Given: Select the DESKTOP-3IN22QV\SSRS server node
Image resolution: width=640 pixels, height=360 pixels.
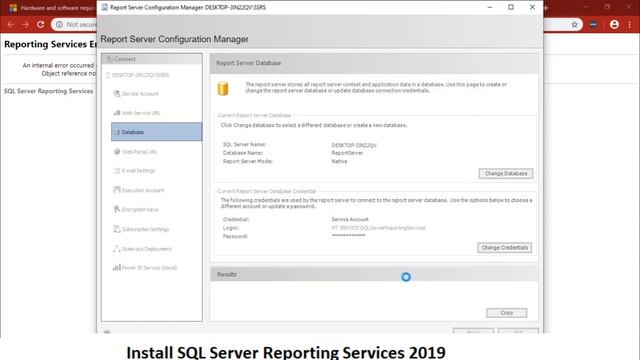Looking at the screenshot, I should coord(138,75).
